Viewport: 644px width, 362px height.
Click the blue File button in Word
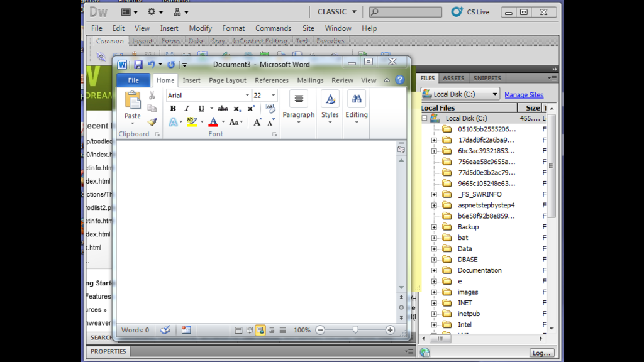[133, 80]
